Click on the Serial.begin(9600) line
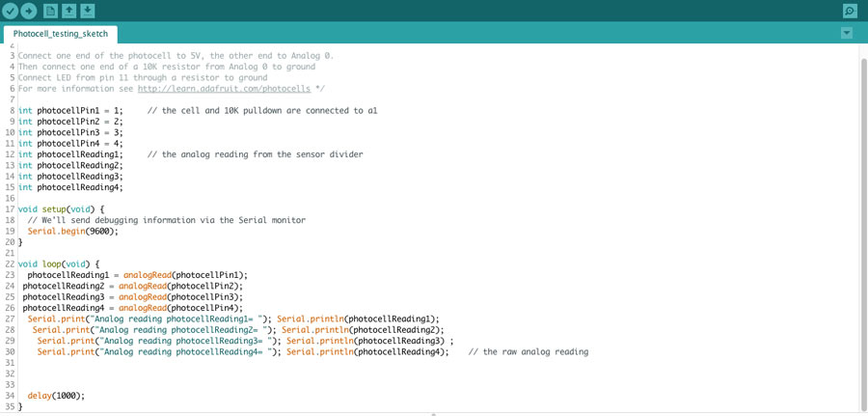Screen dimensions: 868x416 click(x=73, y=231)
